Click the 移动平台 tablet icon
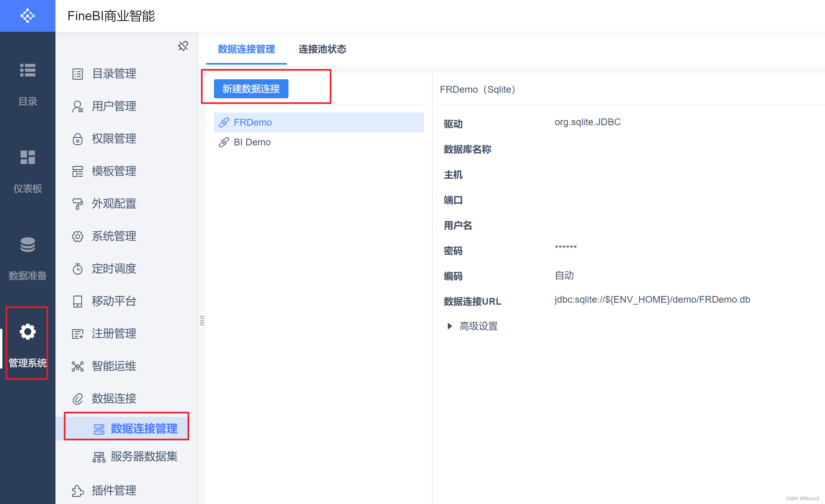 [78, 302]
